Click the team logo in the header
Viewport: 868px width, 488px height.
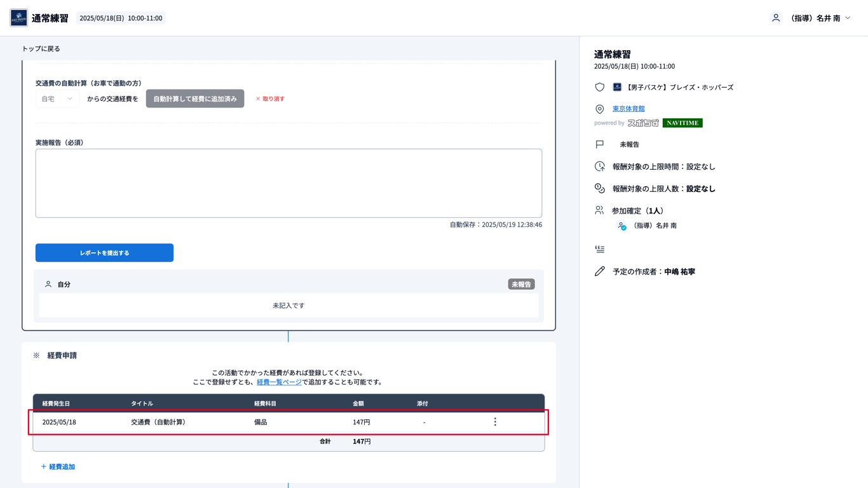[x=18, y=18]
